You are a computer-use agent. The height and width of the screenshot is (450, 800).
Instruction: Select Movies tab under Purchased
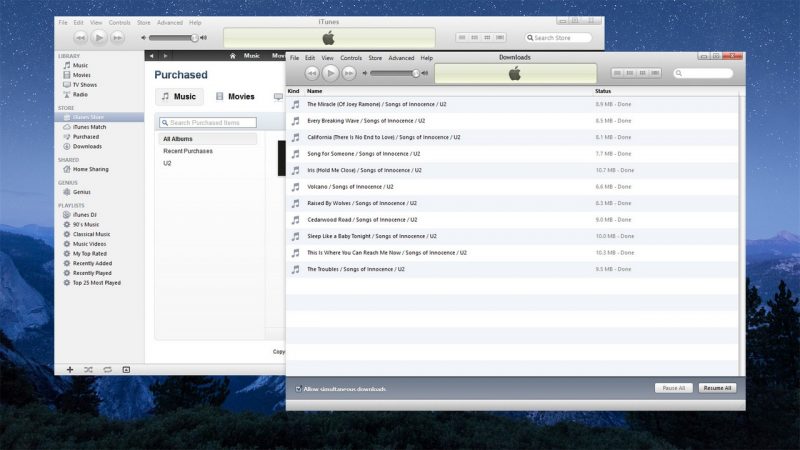235,96
